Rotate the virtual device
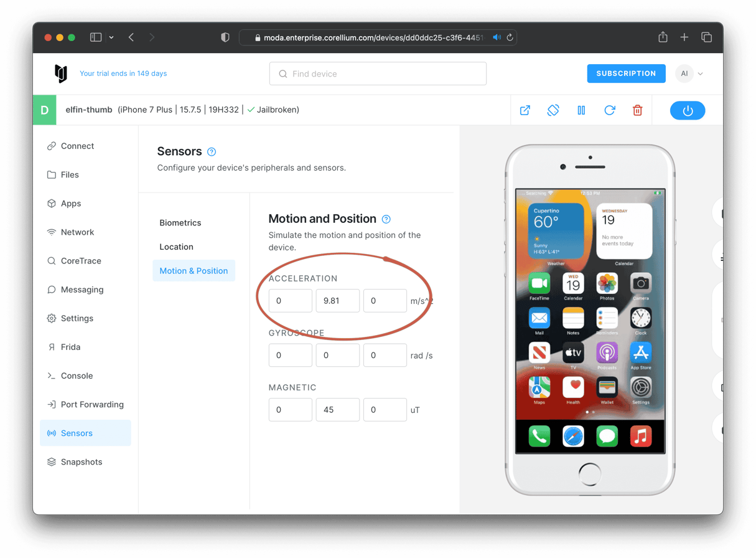 (553, 110)
